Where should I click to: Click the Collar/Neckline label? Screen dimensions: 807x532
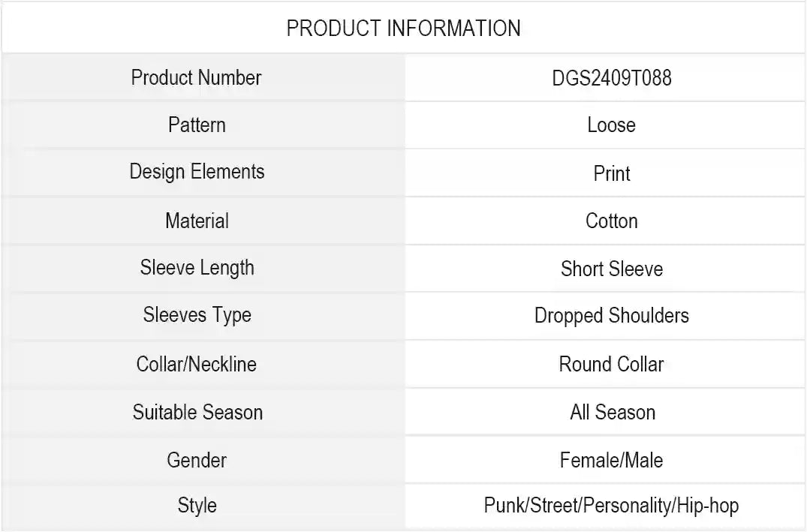[x=197, y=365]
